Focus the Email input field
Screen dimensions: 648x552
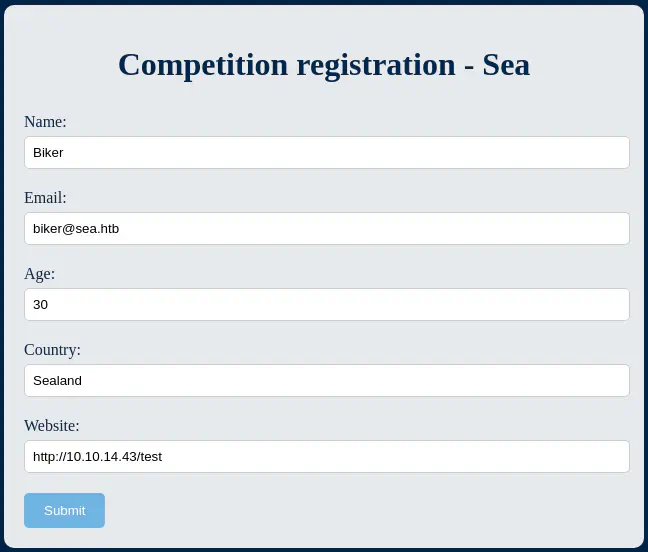tap(326, 229)
